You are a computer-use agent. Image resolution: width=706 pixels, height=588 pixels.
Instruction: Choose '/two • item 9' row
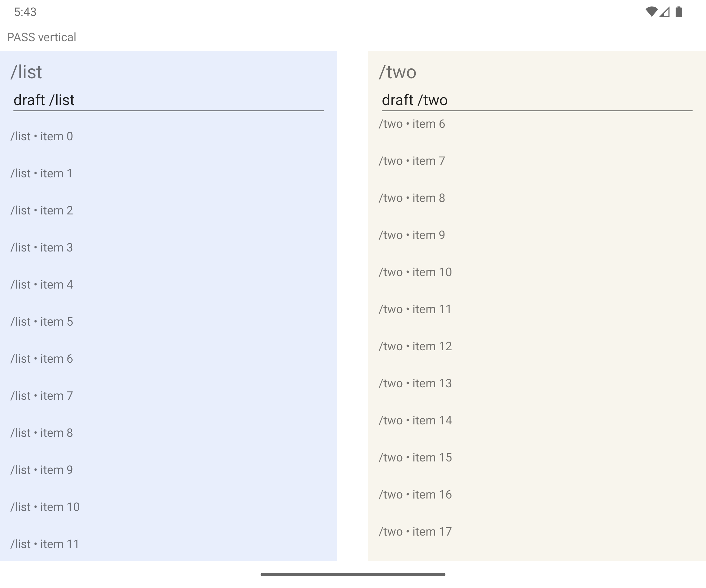(537, 235)
